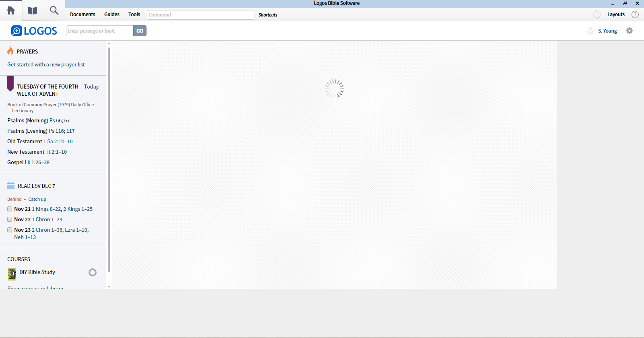
Task: Click sidebar scrollbar up arrow
Action: point(109,43)
